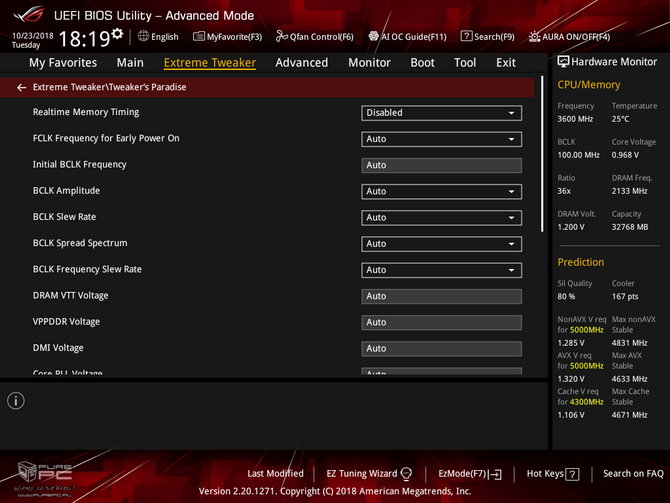Click the 80 % Sil Quality value
Viewport: 670px width, 503px height.
click(566, 296)
